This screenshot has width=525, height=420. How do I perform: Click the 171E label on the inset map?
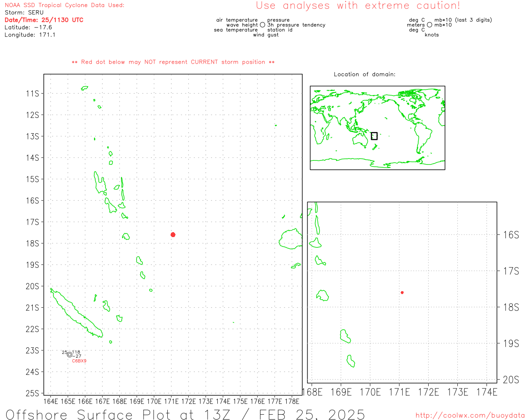pyautogui.click(x=399, y=392)
